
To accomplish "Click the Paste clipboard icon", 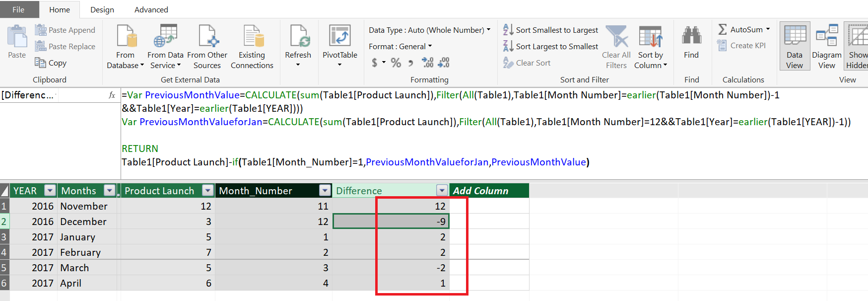I will 17,37.
